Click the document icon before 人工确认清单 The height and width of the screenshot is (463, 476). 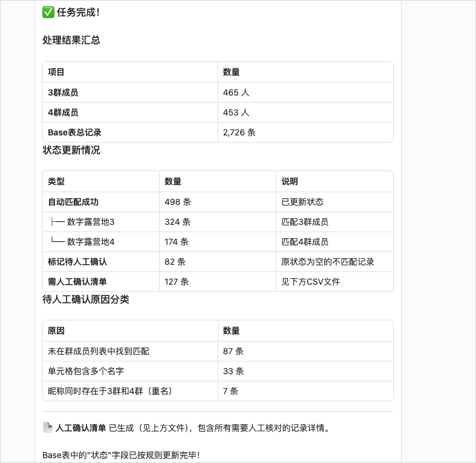point(48,427)
